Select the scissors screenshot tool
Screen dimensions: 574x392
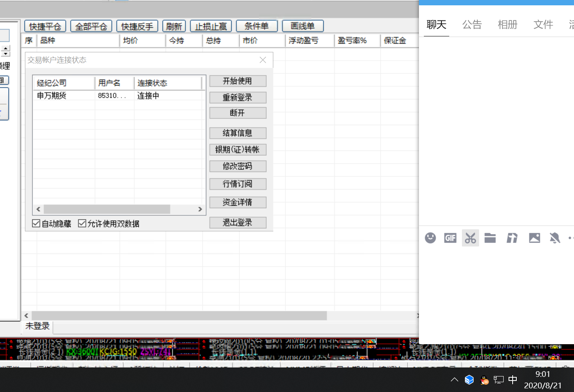pos(470,238)
